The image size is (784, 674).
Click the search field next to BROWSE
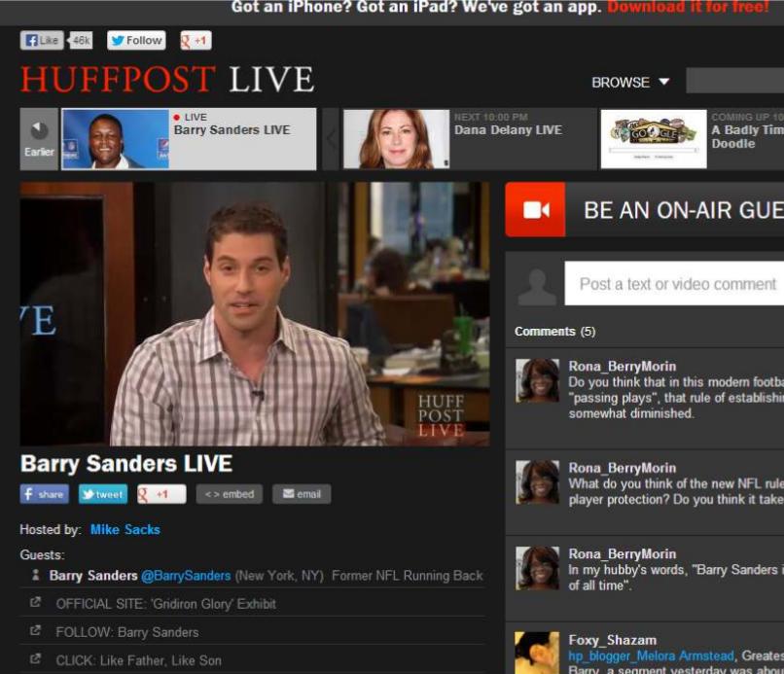[735, 81]
